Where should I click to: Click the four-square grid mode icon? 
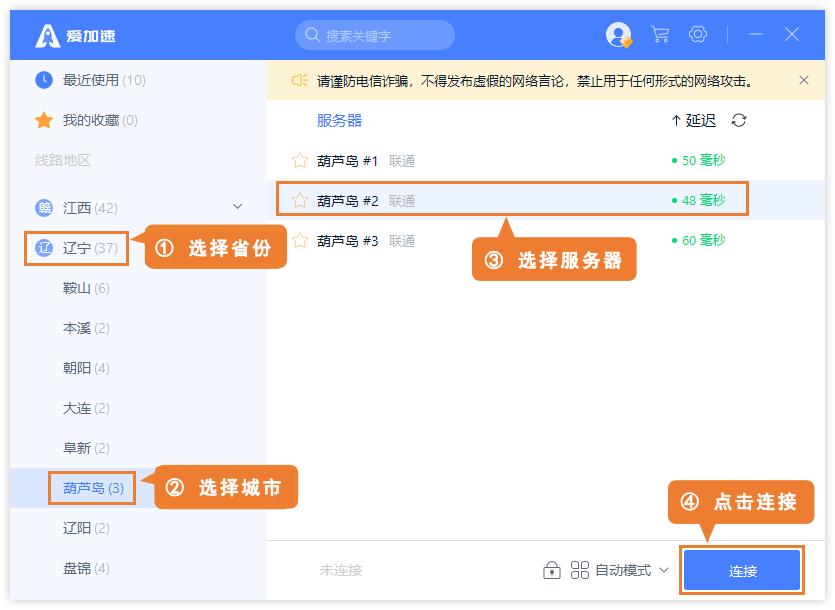click(580, 570)
